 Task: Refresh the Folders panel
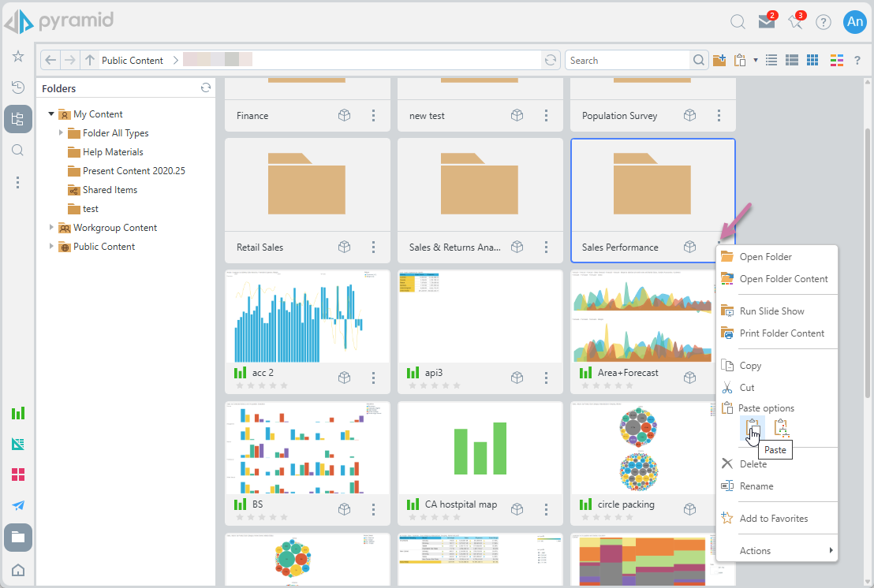(206, 88)
